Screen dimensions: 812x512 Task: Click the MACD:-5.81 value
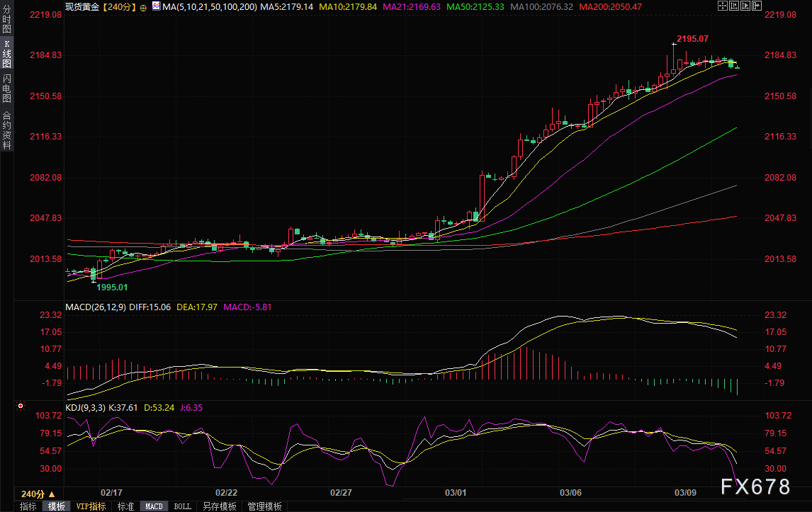coord(247,307)
